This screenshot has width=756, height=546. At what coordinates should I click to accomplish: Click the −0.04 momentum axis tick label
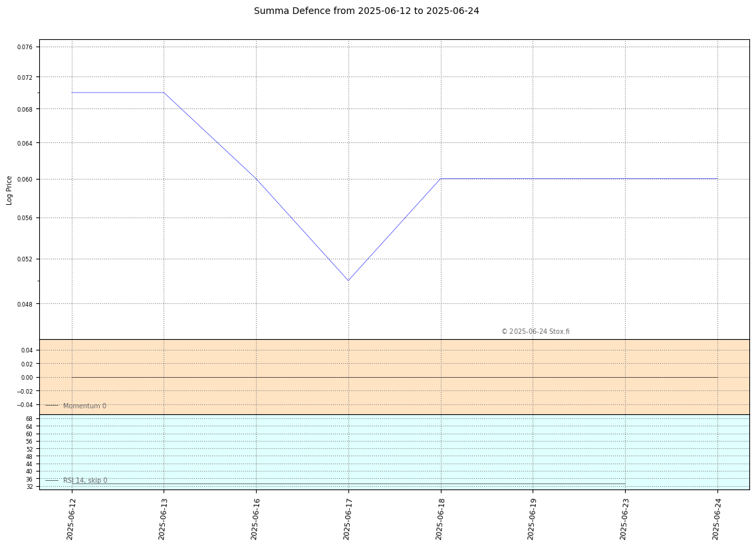pos(25,404)
